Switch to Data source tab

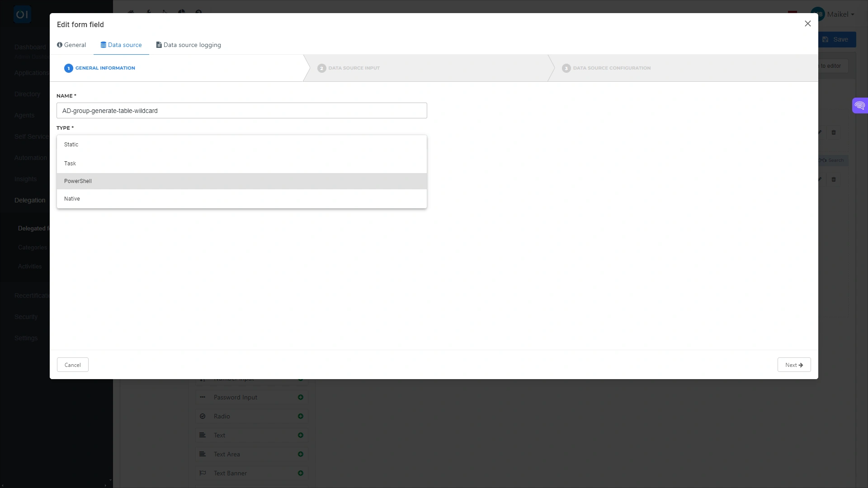click(x=121, y=45)
